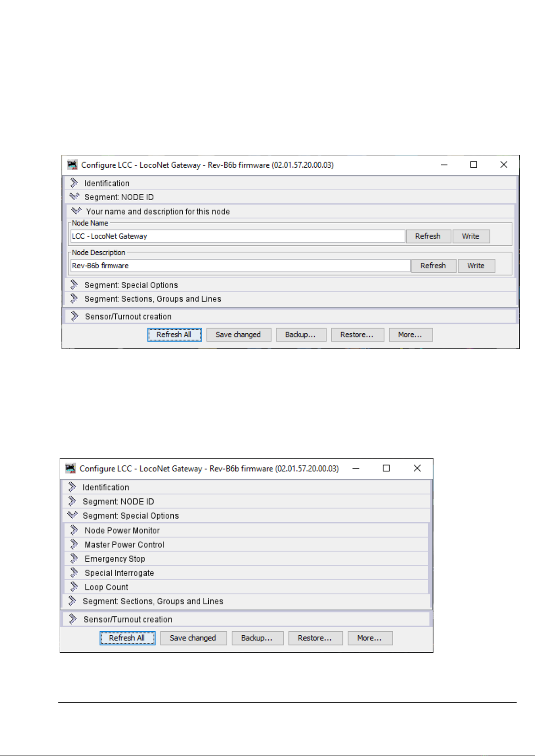Expand Special Interrogate arrow icon
535x756 pixels.
click(75, 572)
